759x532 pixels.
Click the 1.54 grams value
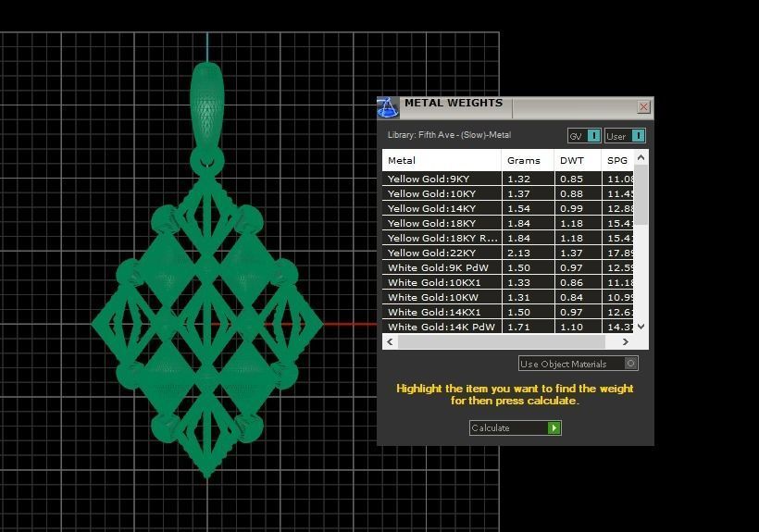(518, 208)
